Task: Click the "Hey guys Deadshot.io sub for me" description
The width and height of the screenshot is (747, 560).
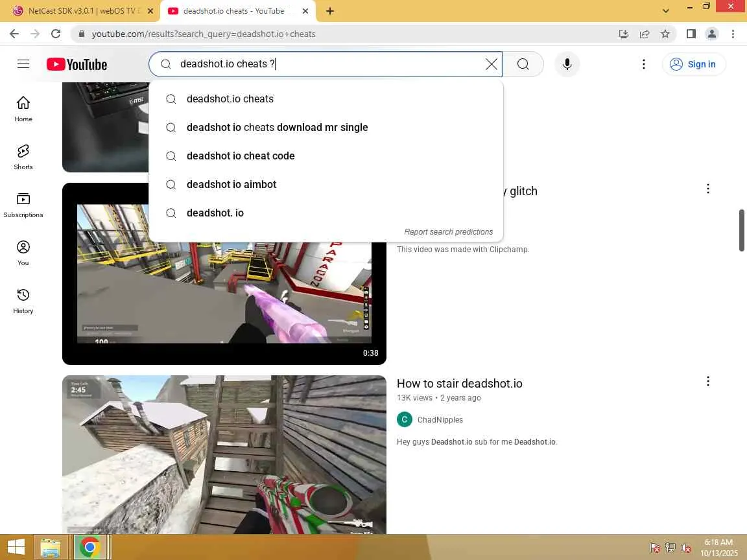Action: tap(477, 441)
